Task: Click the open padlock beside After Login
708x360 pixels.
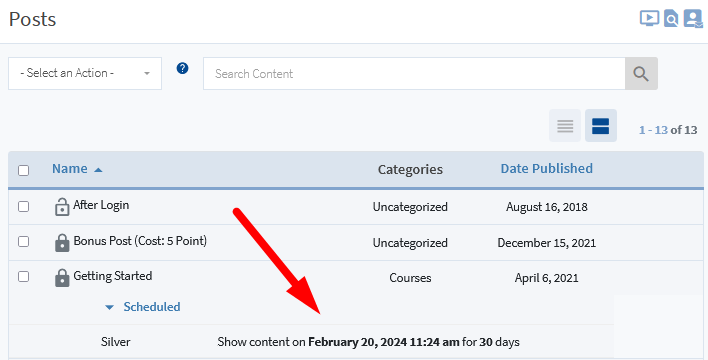Action: tap(62, 207)
